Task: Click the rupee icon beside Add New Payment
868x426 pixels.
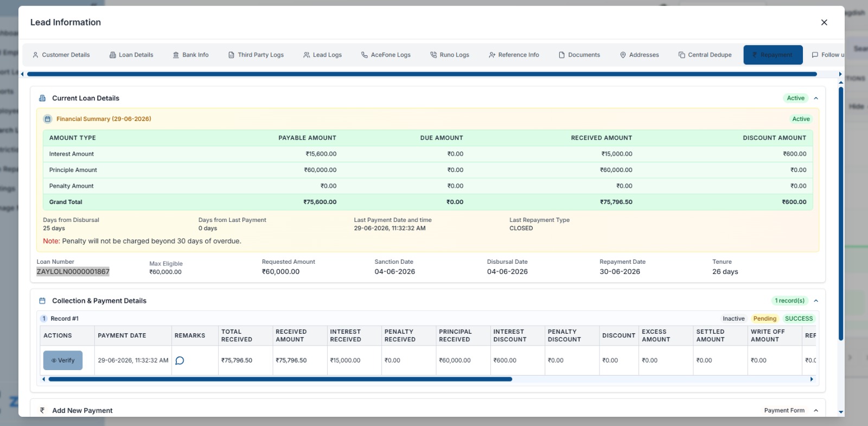Action: click(42, 410)
